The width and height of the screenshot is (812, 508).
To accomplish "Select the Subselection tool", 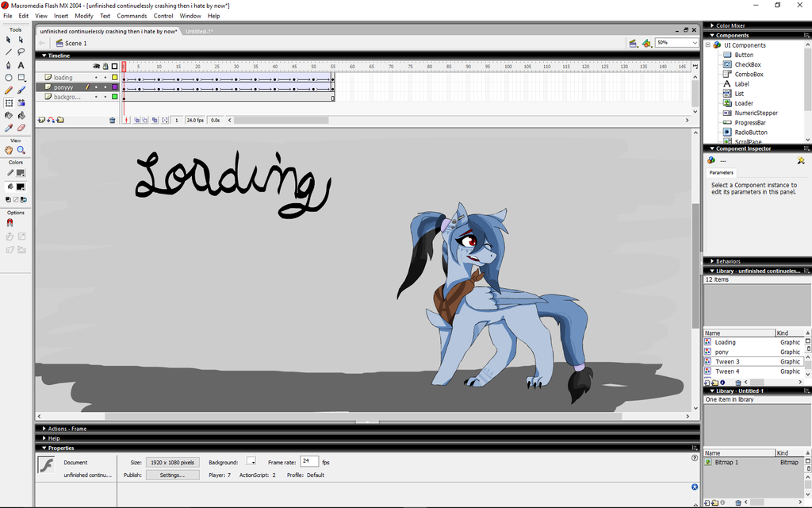I will coord(21,40).
